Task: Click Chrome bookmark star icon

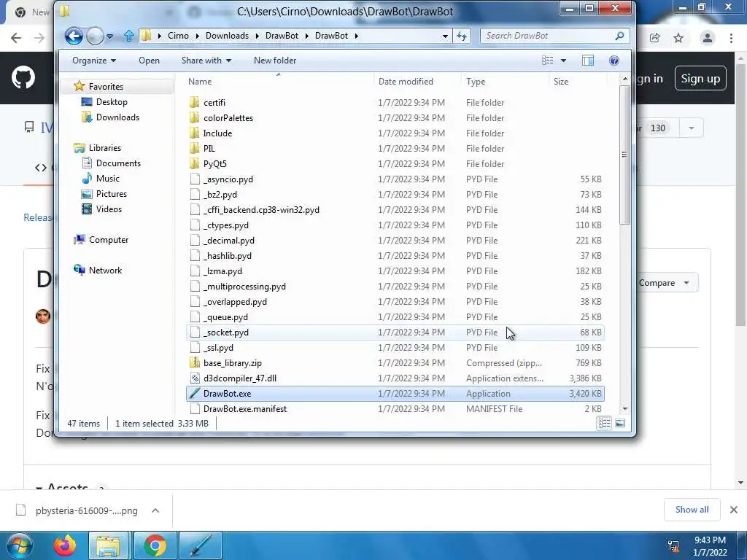Action: (678, 38)
